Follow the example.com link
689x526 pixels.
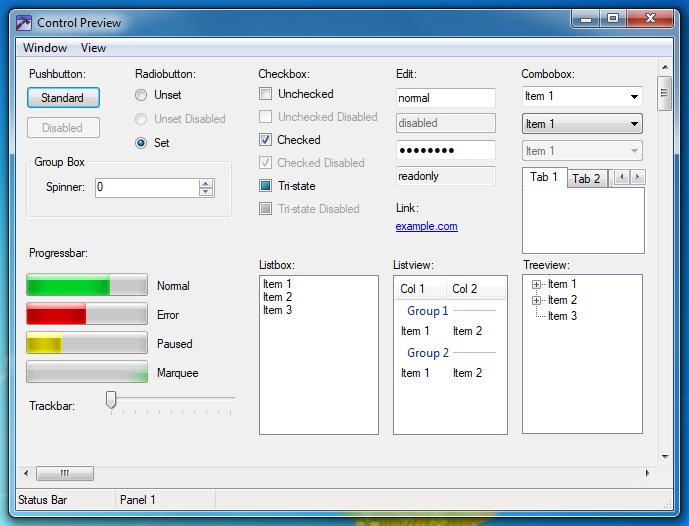pyautogui.click(x=426, y=226)
